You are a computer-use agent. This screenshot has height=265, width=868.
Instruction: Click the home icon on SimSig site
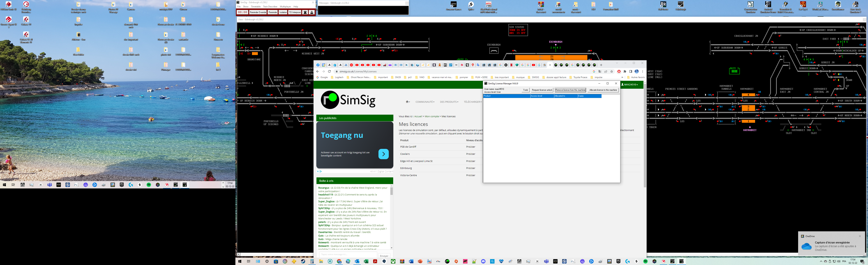pyautogui.click(x=408, y=102)
